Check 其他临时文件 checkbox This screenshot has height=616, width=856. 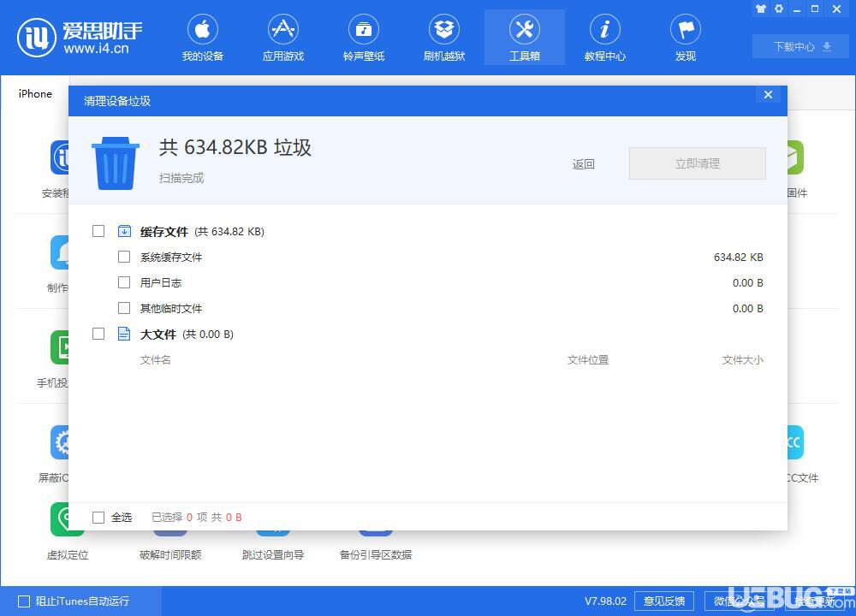tap(124, 308)
